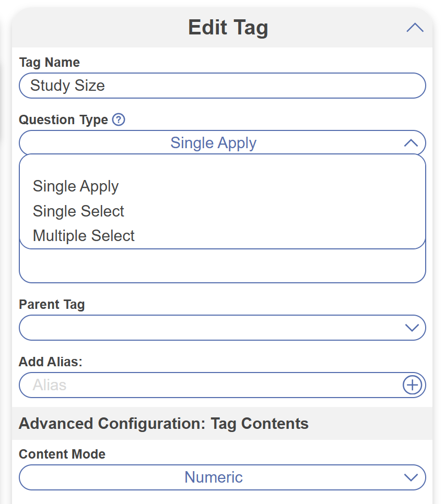Click the Advanced Configuration: Tag Contents header
The height and width of the screenshot is (504, 445).
[x=163, y=424]
